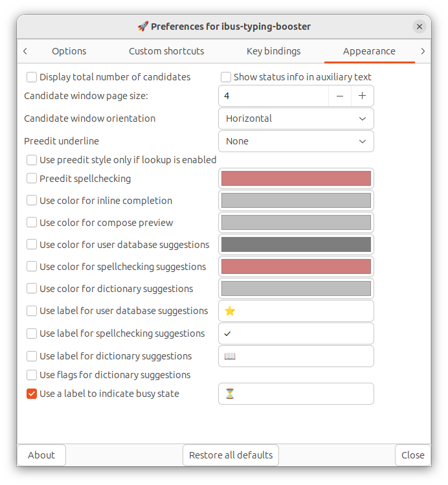Close the preferences window via titlebar X

coord(420,27)
